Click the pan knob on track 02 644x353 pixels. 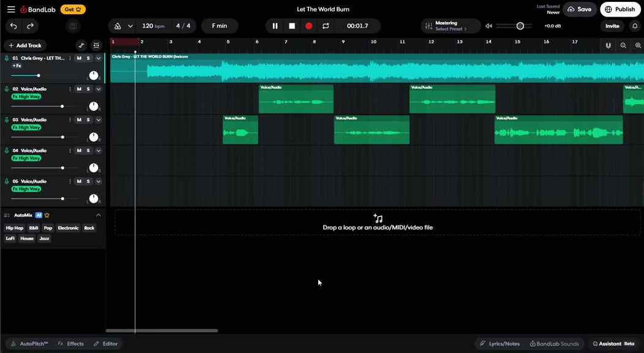(94, 106)
